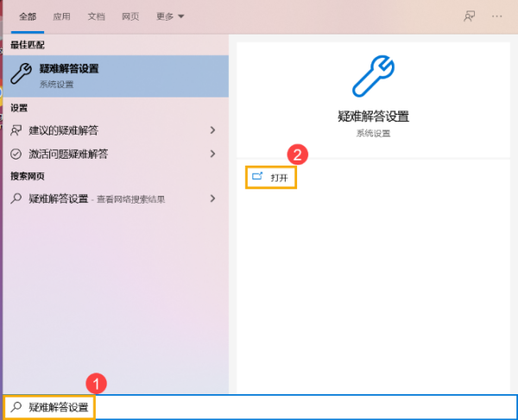Expand arrow for 激活问题疑难解答
This screenshot has width=518, height=420.
(212, 154)
